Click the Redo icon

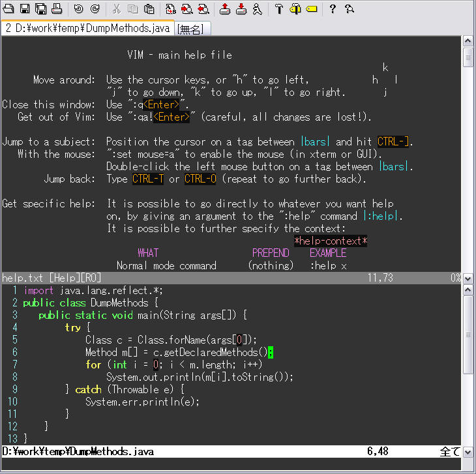(x=95, y=8)
